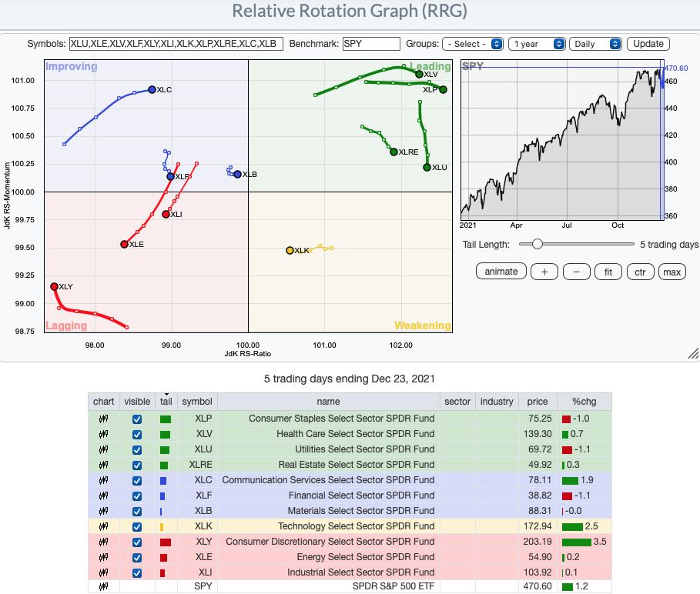Image resolution: width=700 pixels, height=594 pixels.
Task: Click the XLRE dot in Leading quadrant
Action: [394, 152]
